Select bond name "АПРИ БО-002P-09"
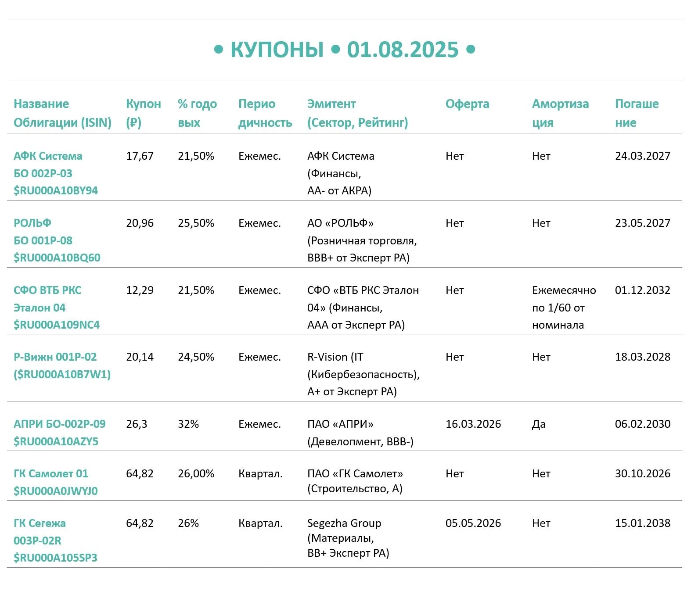The image size is (691, 616). coord(60,424)
